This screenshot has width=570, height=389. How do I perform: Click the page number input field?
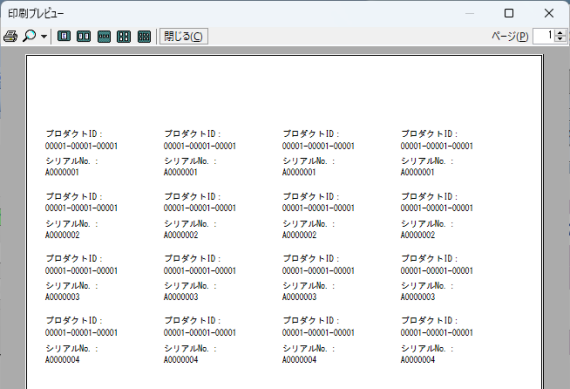click(x=544, y=36)
